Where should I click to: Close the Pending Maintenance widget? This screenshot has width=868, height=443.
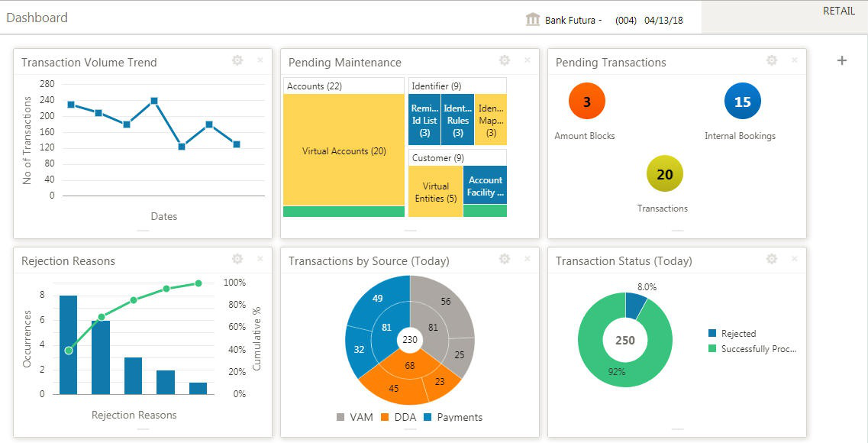pyautogui.click(x=528, y=60)
